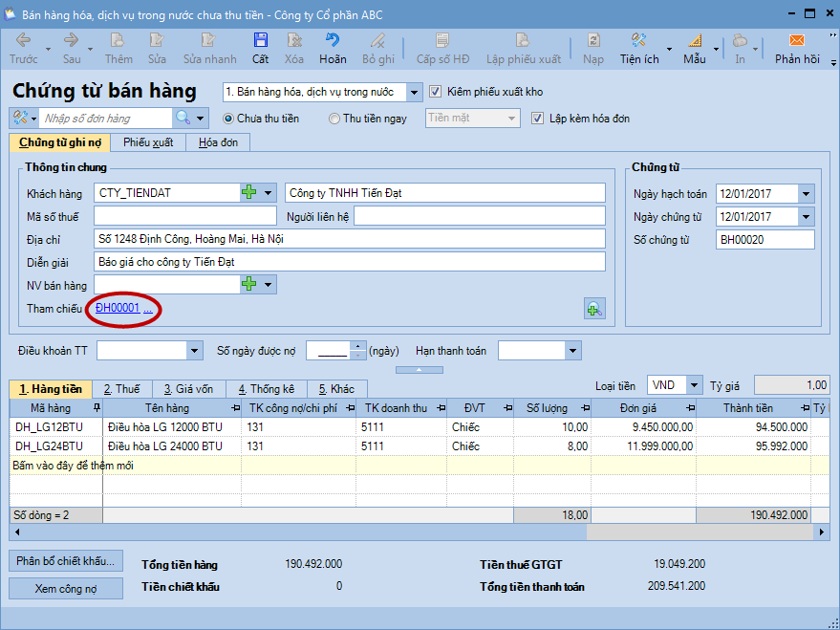Click the reference search icon in Thông tin chung
This screenshot has height=630, width=840.
(594, 309)
